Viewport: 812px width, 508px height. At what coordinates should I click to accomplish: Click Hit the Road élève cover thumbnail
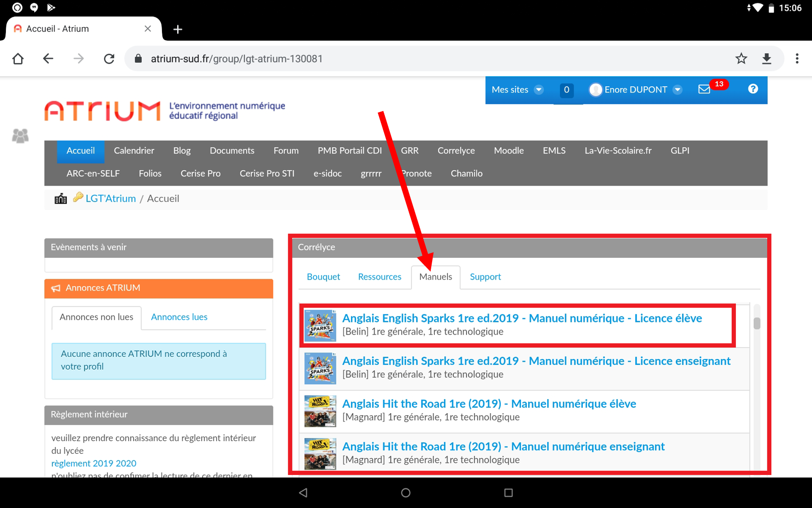click(x=320, y=411)
